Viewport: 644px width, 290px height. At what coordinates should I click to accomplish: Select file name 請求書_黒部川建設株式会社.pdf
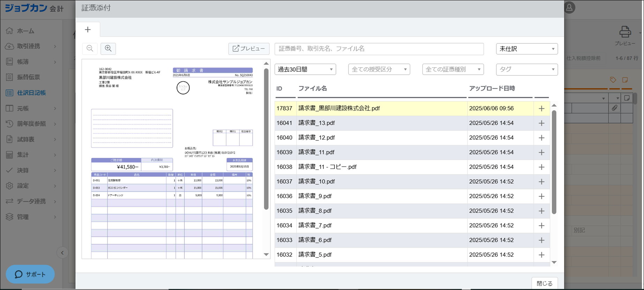339,108
